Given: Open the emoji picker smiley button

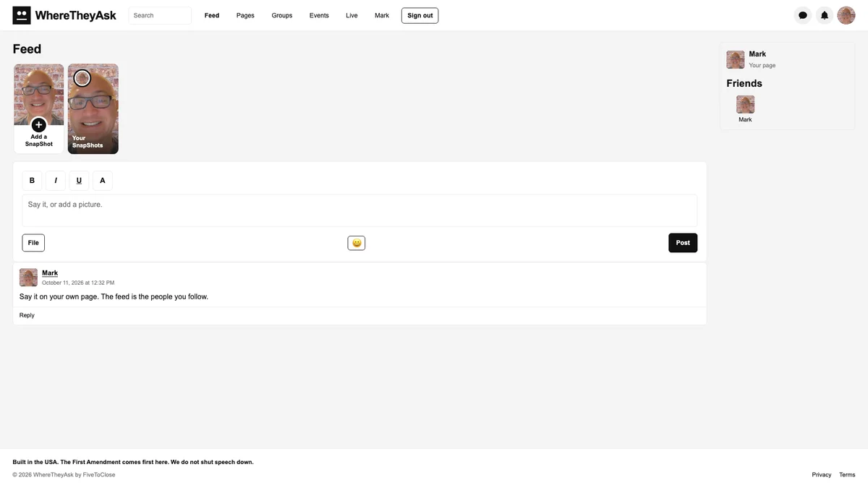Looking at the screenshot, I should tap(357, 243).
